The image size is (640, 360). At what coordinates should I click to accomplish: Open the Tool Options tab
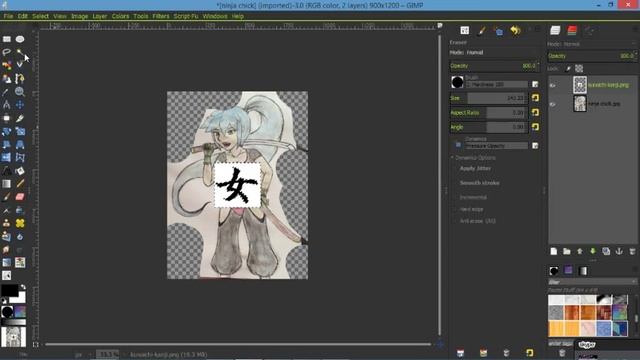click(465, 31)
